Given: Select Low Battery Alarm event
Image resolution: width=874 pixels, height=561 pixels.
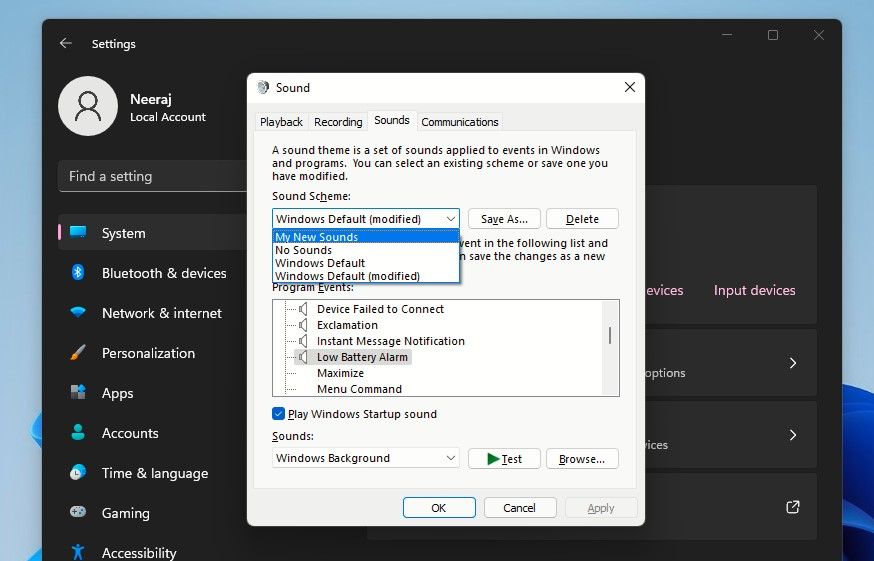Looking at the screenshot, I should click(x=362, y=357).
